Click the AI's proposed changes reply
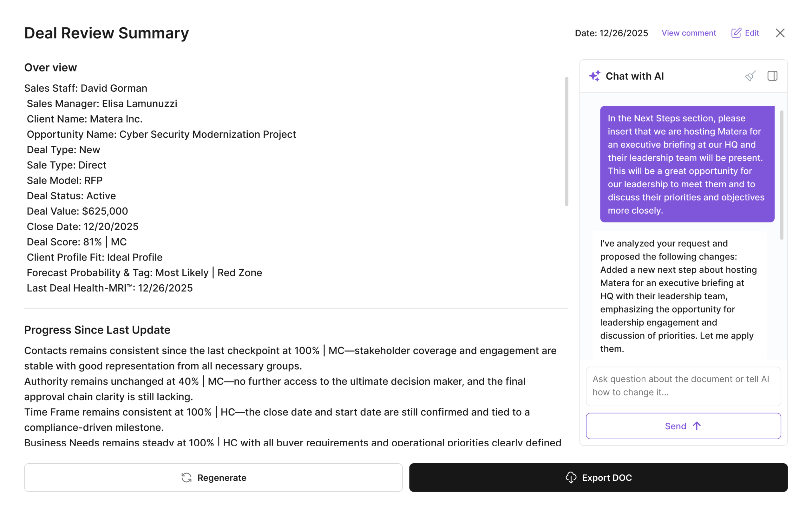The height and width of the screenshot is (516, 812). 678,296
